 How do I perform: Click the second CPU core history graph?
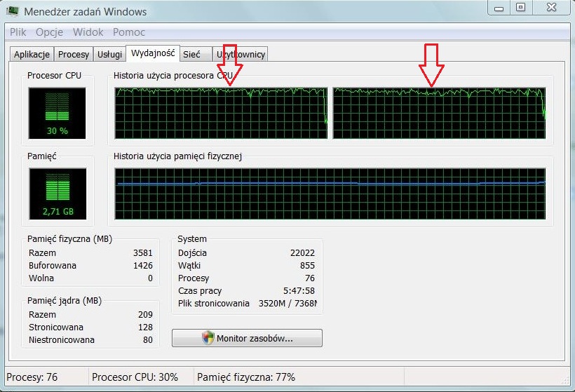pos(440,113)
